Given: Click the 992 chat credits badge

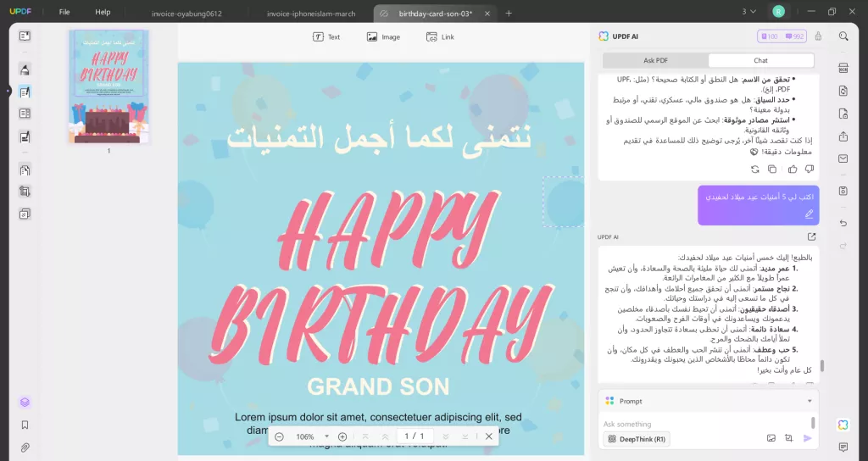Looking at the screenshot, I should (x=793, y=36).
